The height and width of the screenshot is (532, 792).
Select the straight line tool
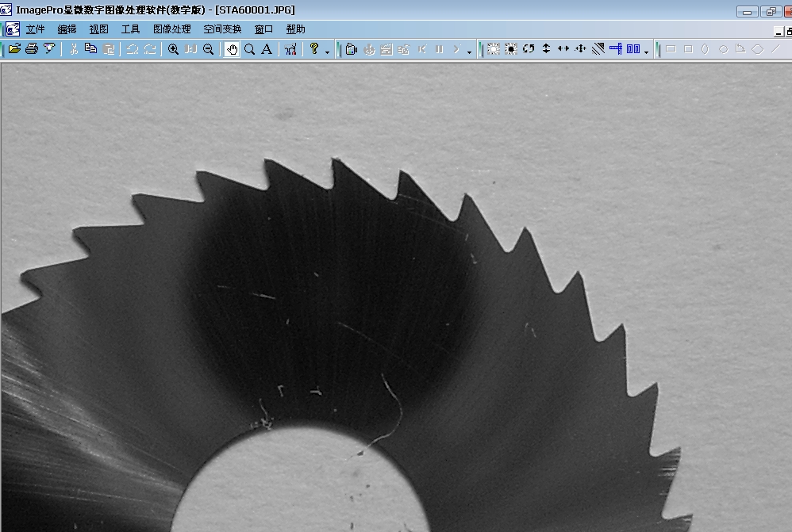pyautogui.click(x=775, y=49)
